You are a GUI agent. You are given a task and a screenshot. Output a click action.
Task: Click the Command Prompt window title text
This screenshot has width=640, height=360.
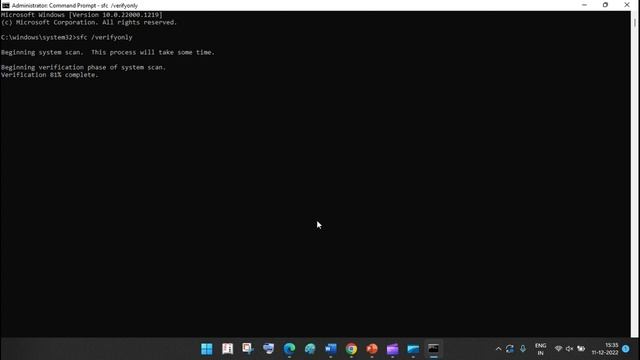(x=75, y=6)
